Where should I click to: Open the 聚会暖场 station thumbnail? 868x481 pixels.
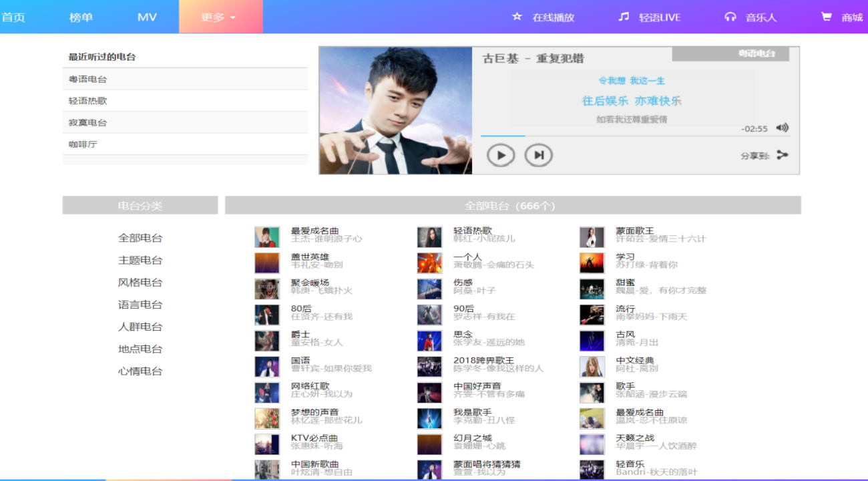coord(267,289)
